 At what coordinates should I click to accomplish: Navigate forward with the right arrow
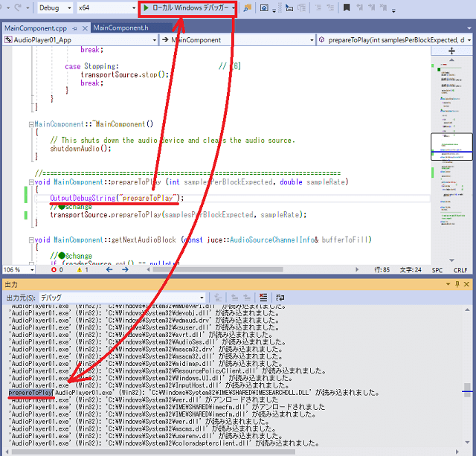(125, 269)
